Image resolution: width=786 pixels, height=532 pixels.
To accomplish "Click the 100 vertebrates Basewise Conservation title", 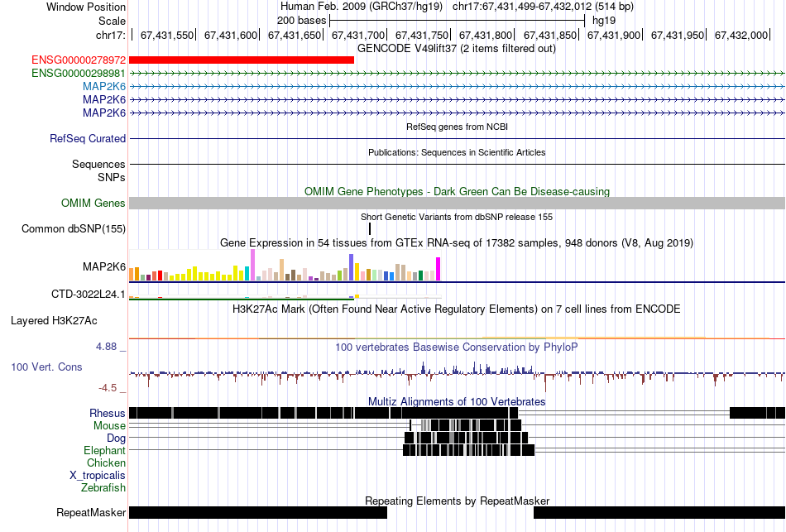I will coord(457,347).
